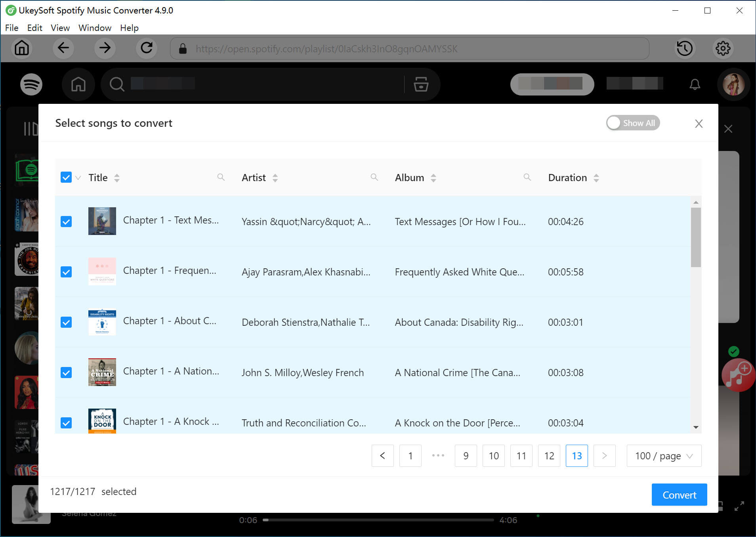
Task: Go back with the left arrow button
Action: 63,48
